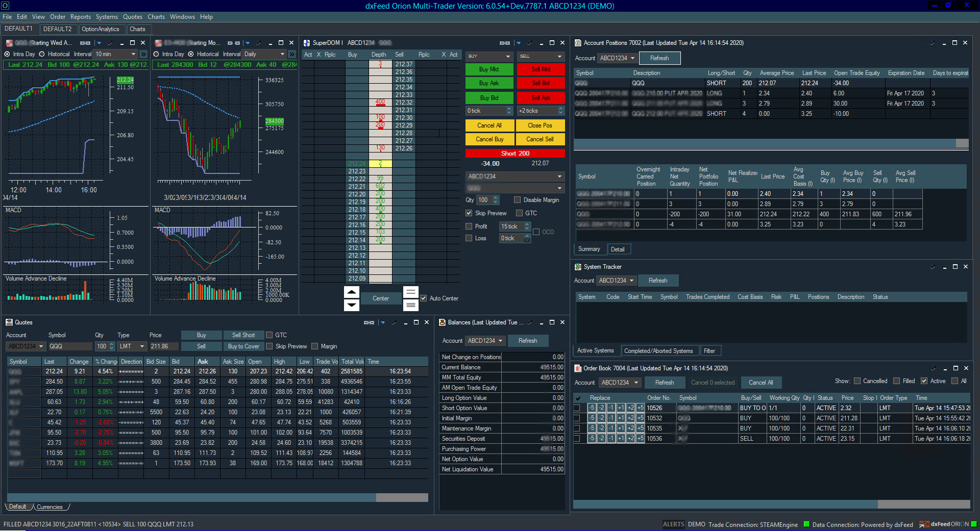
Task: Open the Account dropdown in System Tracker
Action: tap(632, 281)
